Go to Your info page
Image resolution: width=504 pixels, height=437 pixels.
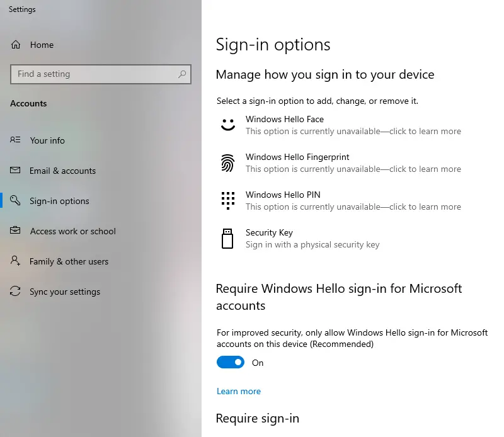[x=47, y=140]
